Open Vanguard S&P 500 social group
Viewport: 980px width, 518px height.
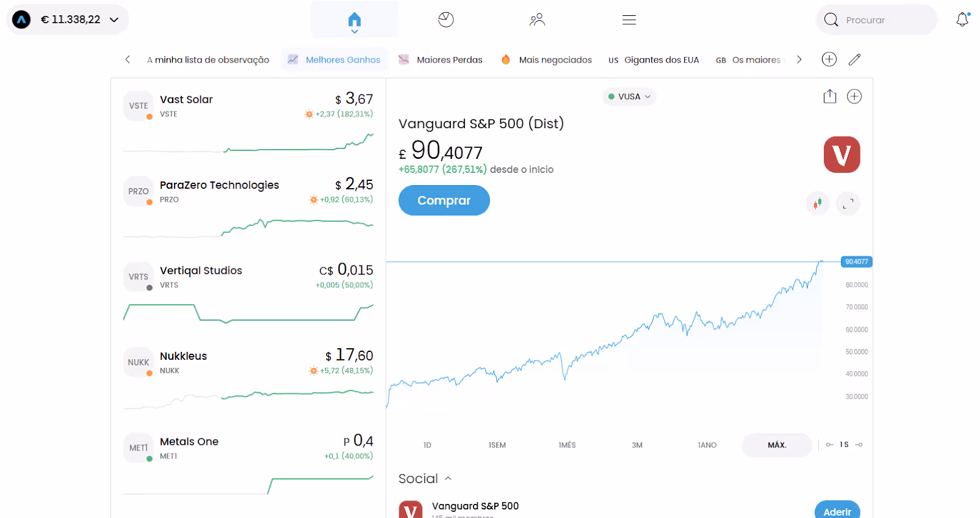(x=475, y=506)
